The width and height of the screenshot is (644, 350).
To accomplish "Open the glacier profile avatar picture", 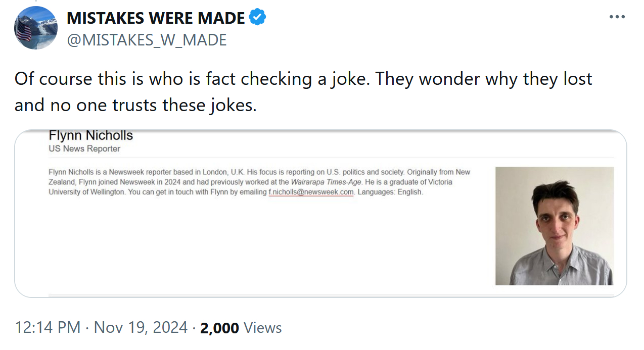I will 35,28.
